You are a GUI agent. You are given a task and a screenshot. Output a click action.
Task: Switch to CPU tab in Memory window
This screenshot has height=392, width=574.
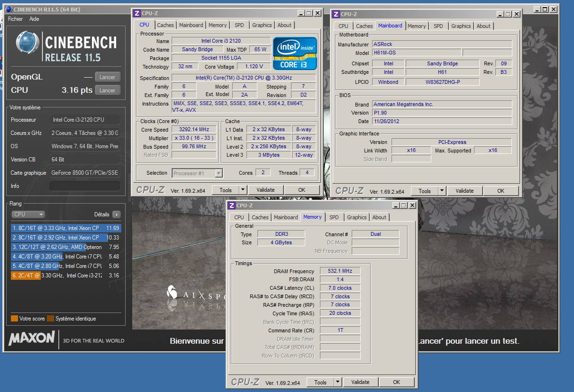point(239,217)
